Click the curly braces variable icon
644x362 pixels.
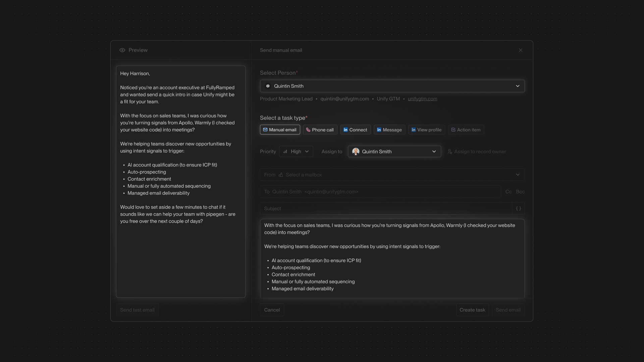518,208
